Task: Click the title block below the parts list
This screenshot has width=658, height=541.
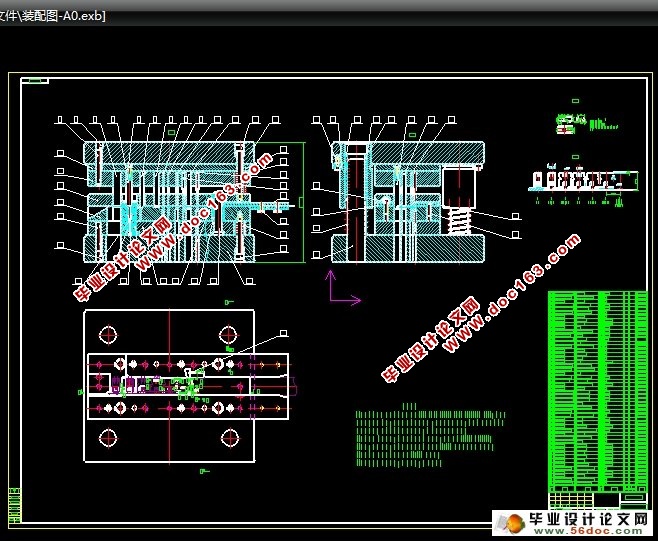Action: click(598, 501)
